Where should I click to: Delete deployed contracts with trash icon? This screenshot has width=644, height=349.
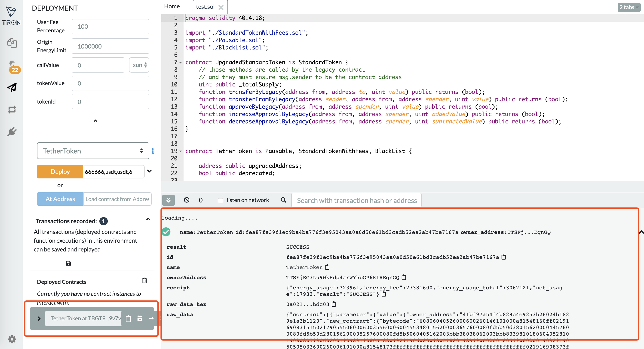tap(144, 281)
